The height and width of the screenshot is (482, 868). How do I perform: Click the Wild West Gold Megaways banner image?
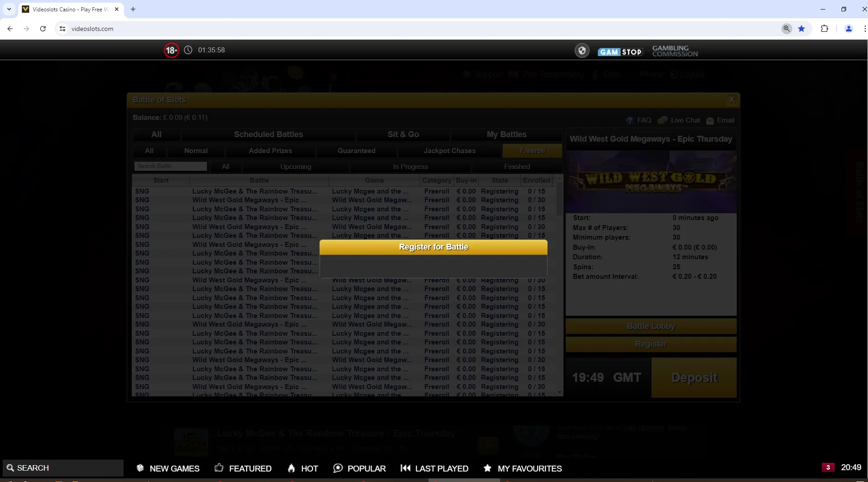(x=651, y=182)
